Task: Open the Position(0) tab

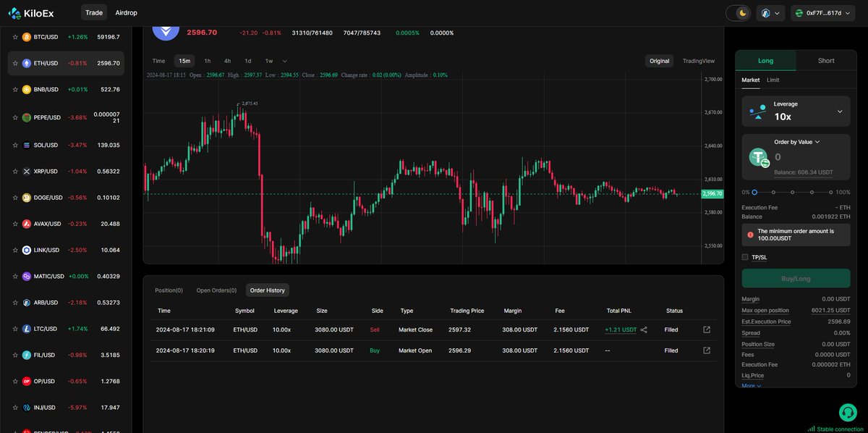Action: pyautogui.click(x=169, y=290)
